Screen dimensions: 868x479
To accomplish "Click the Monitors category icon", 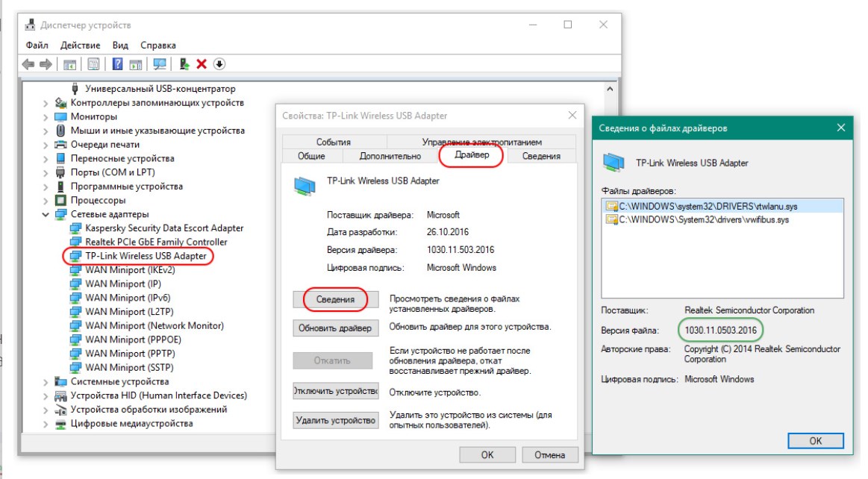I will click(61, 116).
